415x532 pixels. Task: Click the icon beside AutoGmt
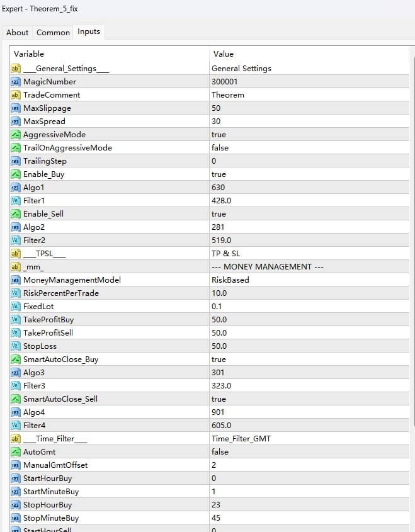(16, 452)
